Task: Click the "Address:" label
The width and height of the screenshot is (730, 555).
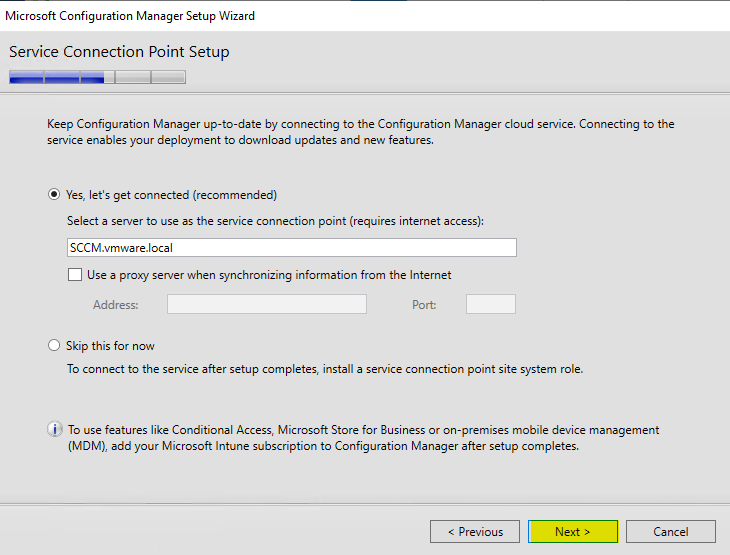Action: point(115,305)
